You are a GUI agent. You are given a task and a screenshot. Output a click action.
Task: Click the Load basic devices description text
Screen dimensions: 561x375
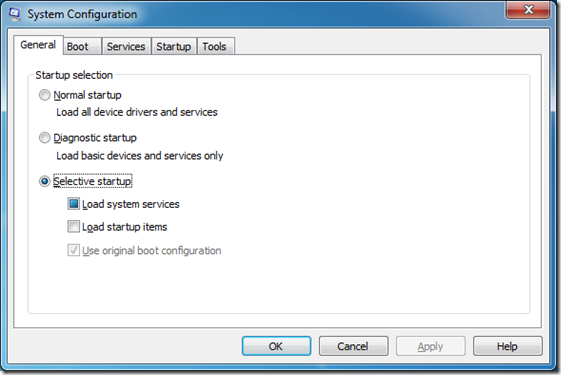[x=140, y=156]
